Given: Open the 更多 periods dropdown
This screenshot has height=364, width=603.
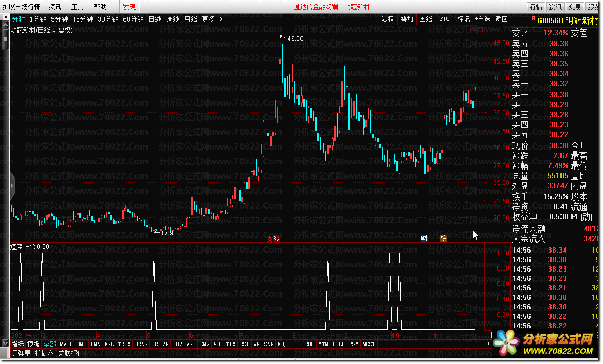Looking at the screenshot, I should (x=208, y=19).
